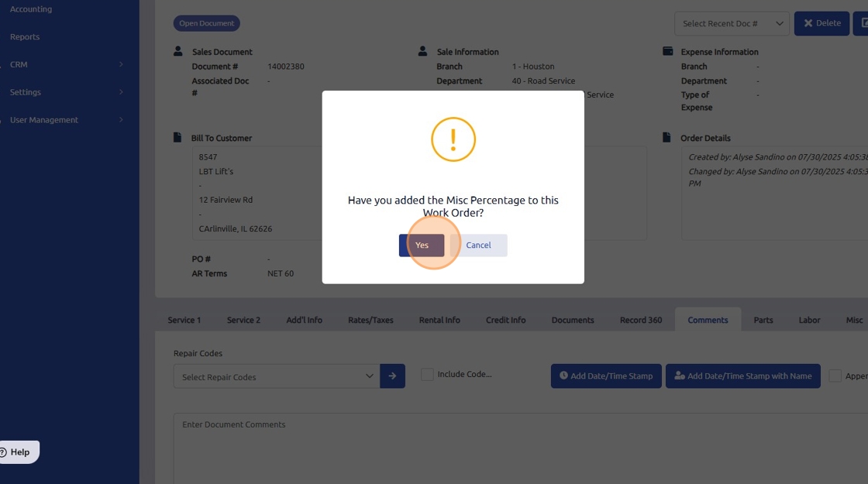Confirm with the Yes button
Screen dimensions: 868x484
coord(422,245)
